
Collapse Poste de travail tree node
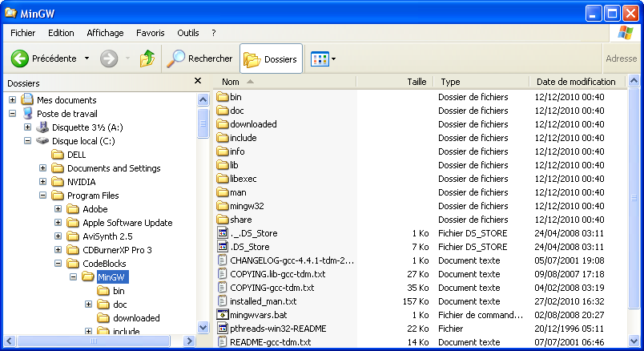point(12,114)
